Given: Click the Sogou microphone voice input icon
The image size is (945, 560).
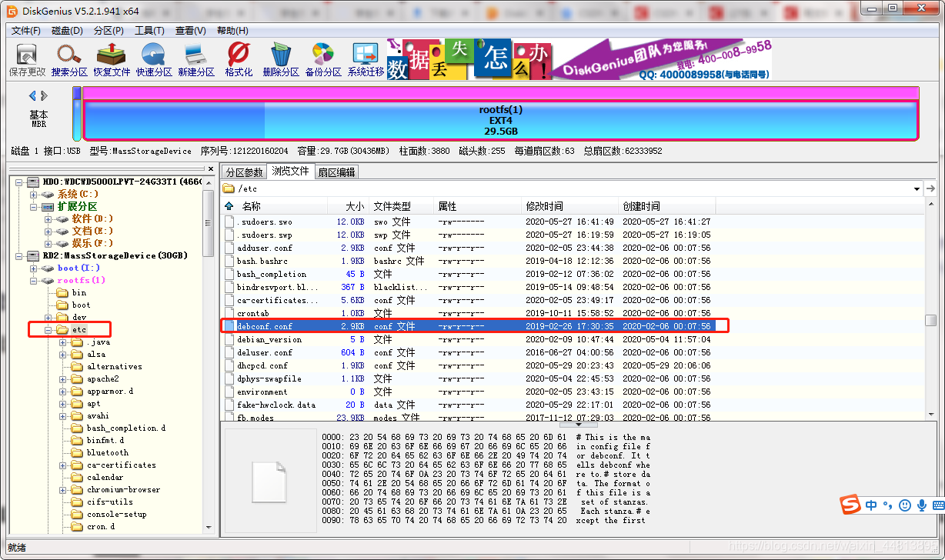Looking at the screenshot, I should coord(920,505).
